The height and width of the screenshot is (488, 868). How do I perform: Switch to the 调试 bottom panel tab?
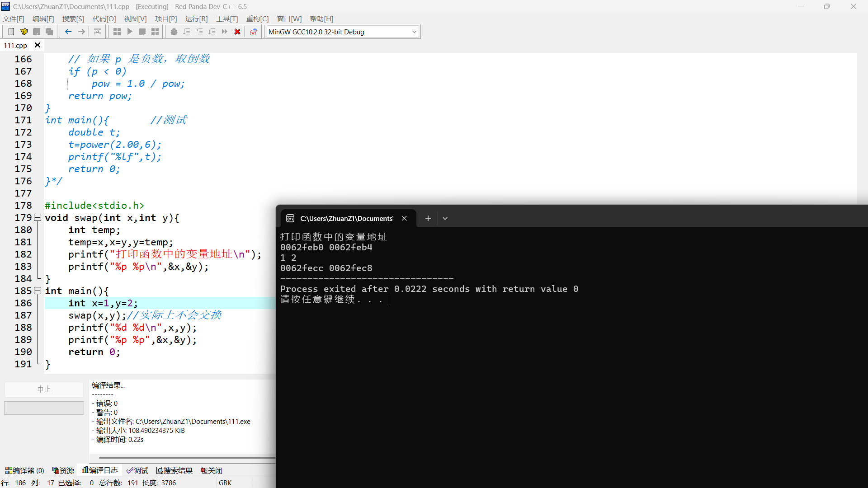click(137, 470)
